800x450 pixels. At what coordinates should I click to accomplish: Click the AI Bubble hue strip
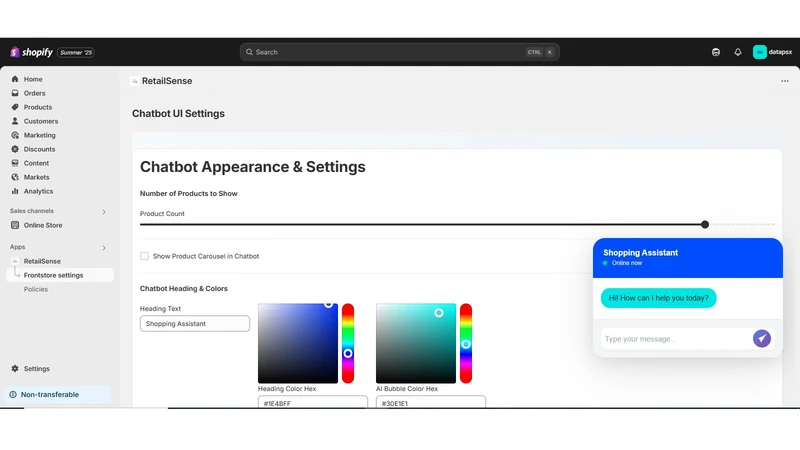click(x=466, y=343)
